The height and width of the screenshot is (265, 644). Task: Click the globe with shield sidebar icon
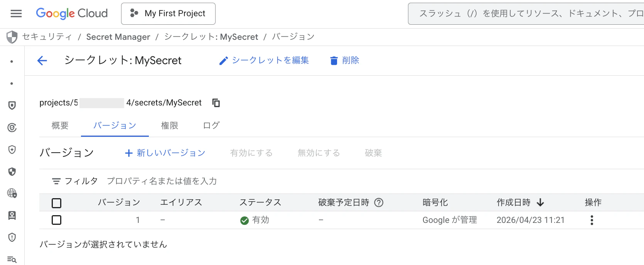pyautogui.click(x=12, y=194)
